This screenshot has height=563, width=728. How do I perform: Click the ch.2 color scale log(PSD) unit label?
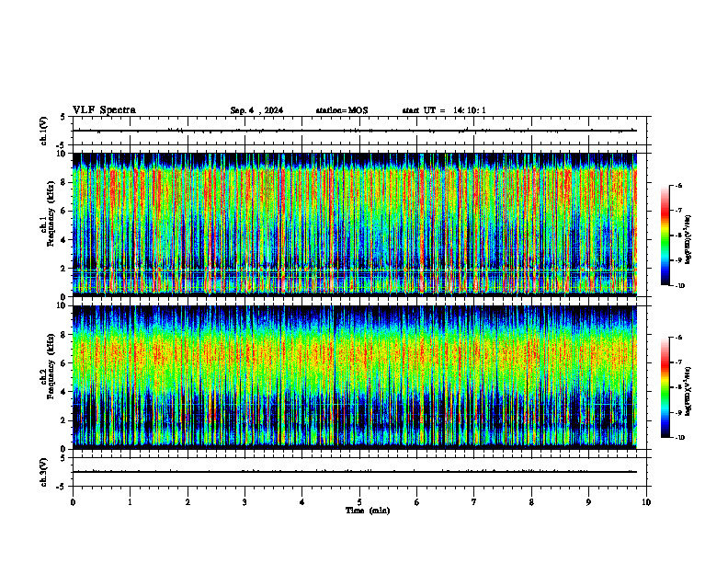688,391
